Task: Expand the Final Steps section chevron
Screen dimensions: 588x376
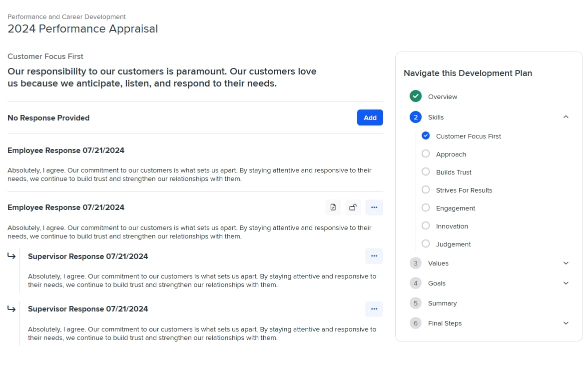Action: (x=566, y=323)
